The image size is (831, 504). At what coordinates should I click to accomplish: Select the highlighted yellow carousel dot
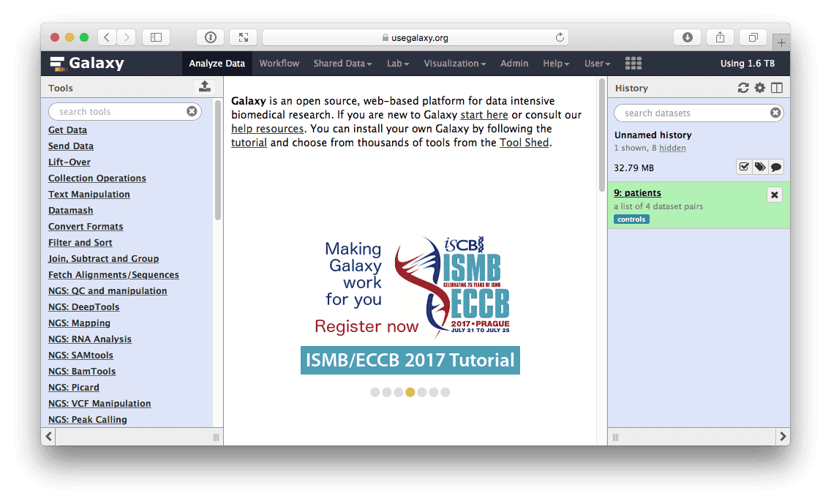(x=410, y=392)
